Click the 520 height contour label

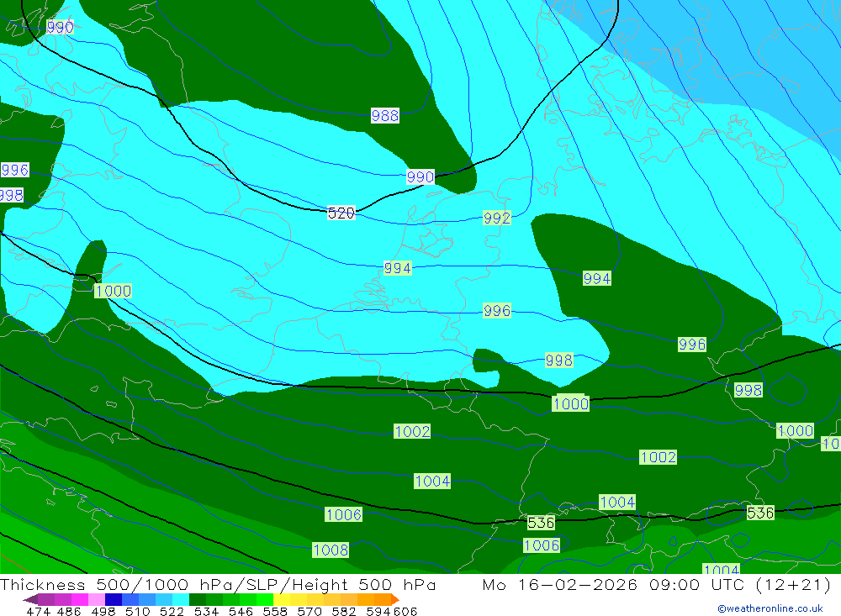(341, 213)
